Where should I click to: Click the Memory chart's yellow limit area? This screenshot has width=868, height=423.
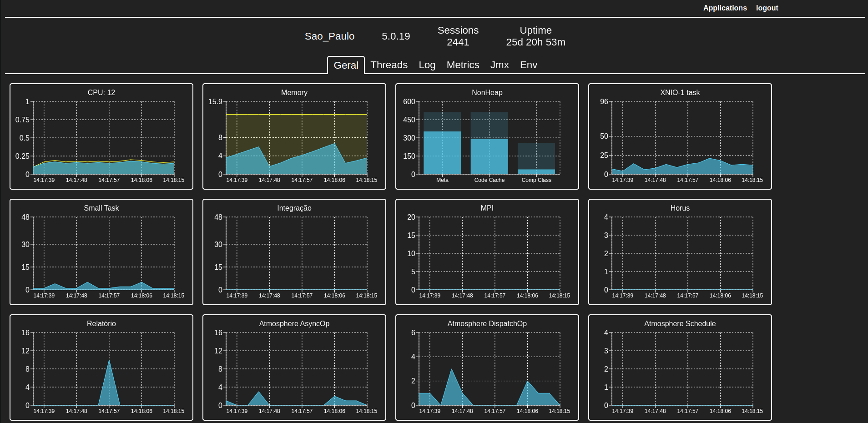pyautogui.click(x=296, y=130)
